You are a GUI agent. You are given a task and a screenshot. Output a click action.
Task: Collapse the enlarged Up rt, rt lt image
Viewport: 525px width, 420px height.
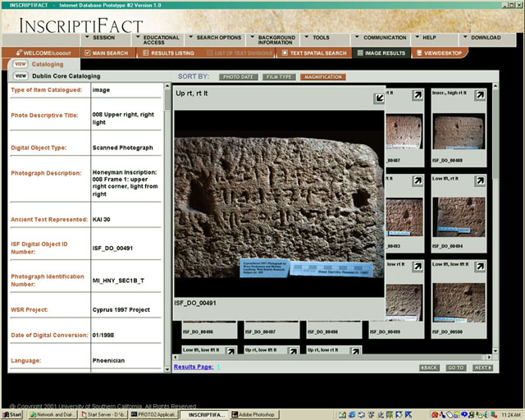379,98
